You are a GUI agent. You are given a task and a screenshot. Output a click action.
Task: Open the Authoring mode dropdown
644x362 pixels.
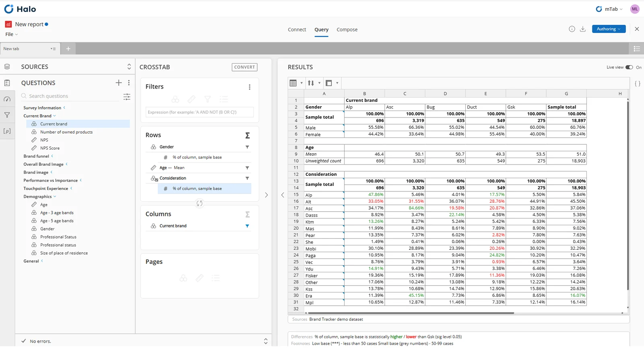(609, 29)
